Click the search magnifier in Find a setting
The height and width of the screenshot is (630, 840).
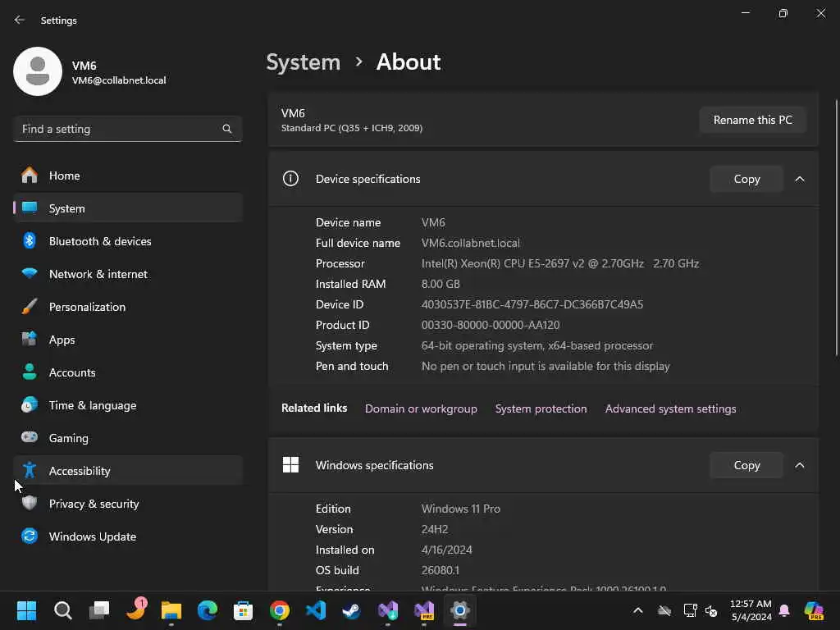(x=226, y=129)
